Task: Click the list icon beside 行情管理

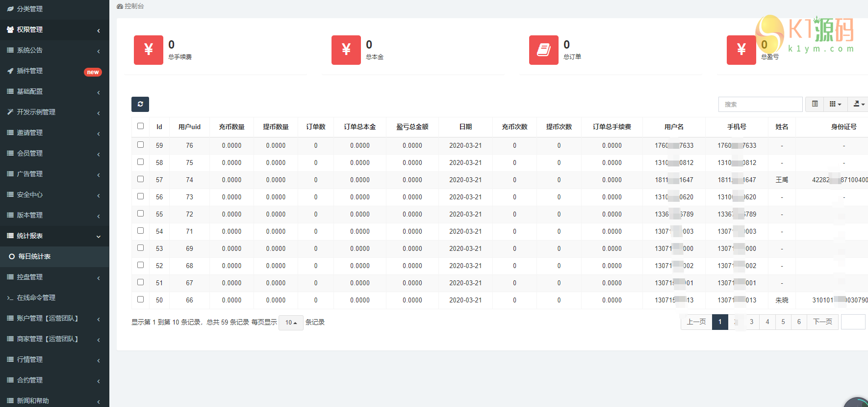Action: [x=10, y=359]
